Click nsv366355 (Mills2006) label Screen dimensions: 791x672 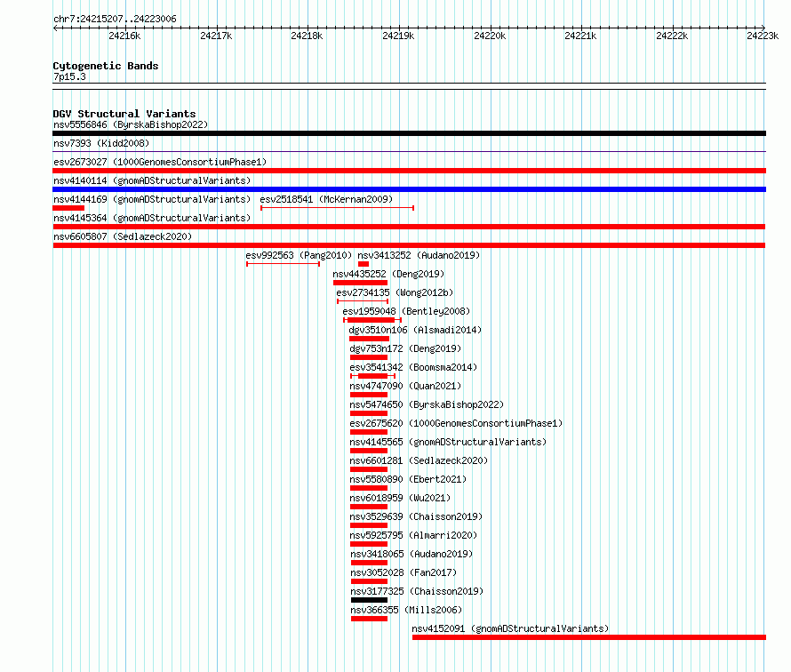406,610
